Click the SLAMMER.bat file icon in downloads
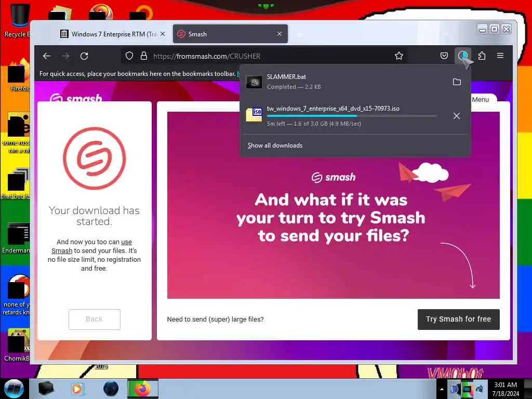Screen dimensions: 532x399 click(254, 82)
